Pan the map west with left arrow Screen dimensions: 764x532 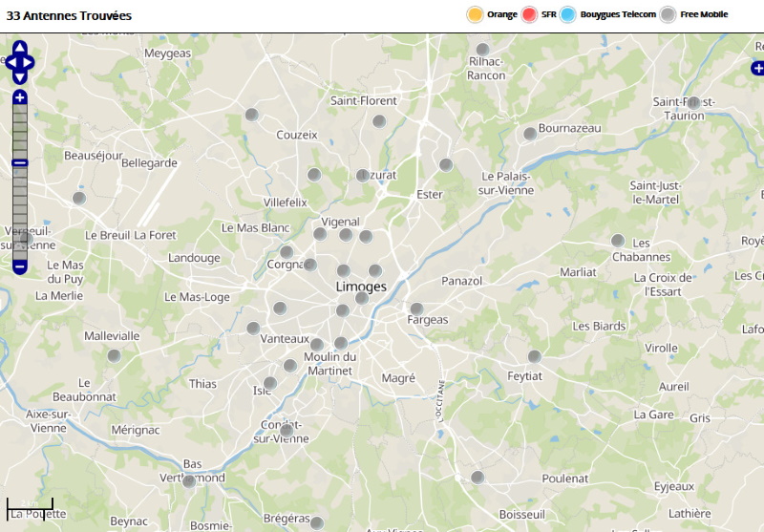pos(11,62)
